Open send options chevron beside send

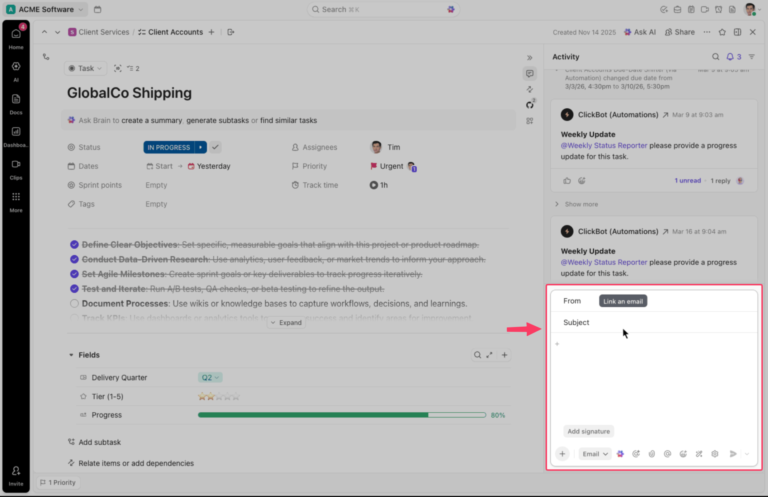tap(747, 454)
